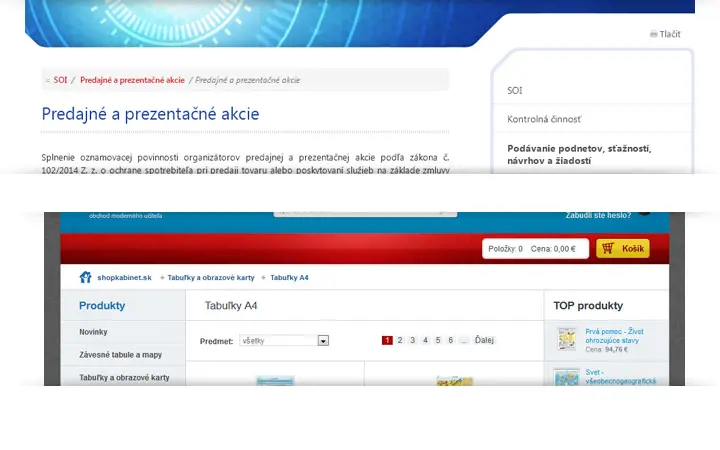
Task: Click Zabudli ste heslo? link
Action: pyautogui.click(x=598, y=215)
